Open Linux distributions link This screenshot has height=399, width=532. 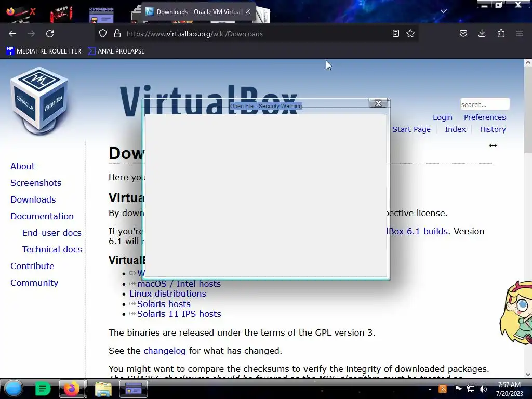pyautogui.click(x=168, y=294)
